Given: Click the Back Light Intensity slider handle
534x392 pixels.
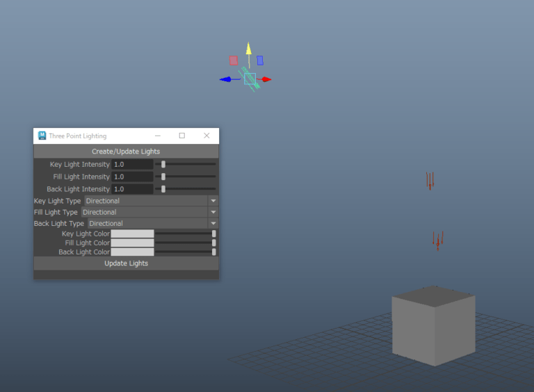Looking at the screenshot, I should 163,189.
